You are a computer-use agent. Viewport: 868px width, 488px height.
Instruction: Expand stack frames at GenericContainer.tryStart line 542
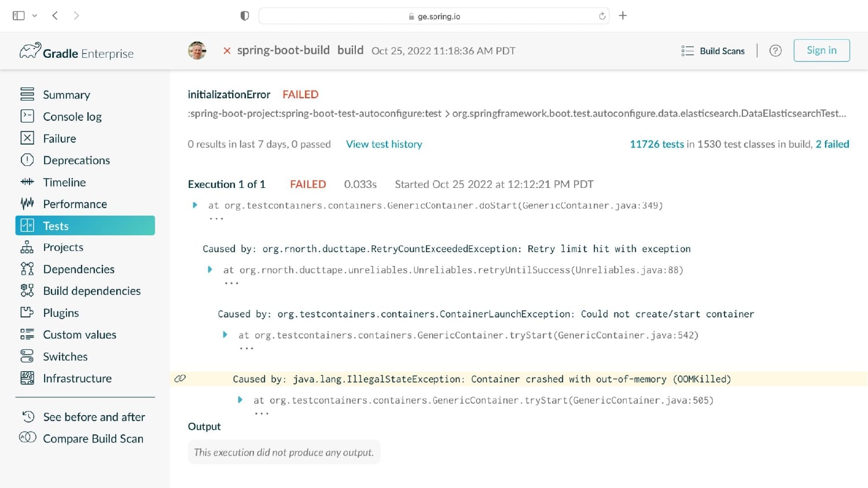tap(225, 335)
